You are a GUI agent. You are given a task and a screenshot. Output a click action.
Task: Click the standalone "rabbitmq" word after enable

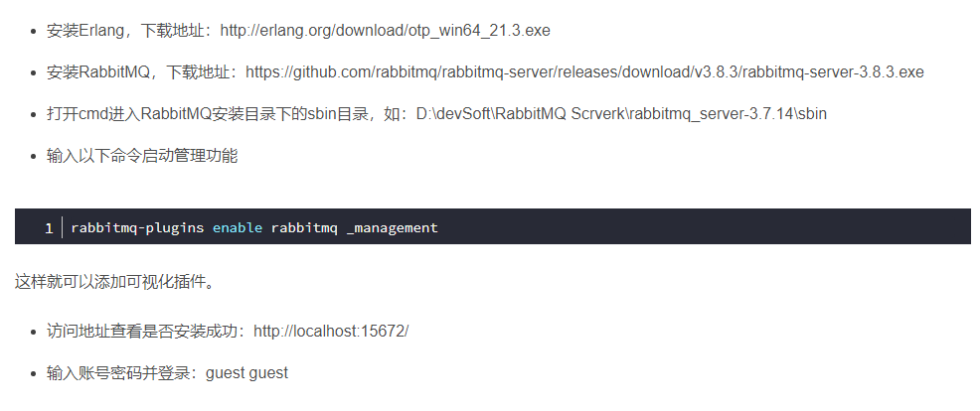[x=304, y=227]
